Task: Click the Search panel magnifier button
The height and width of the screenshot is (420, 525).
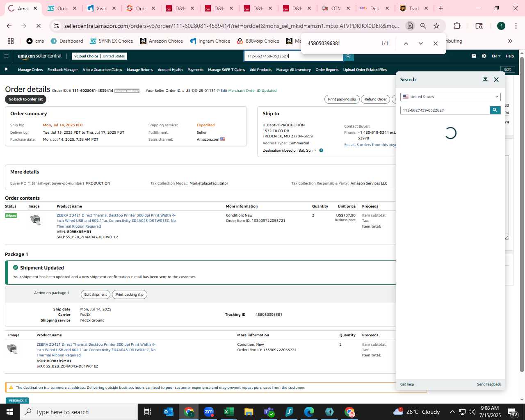Action: (x=495, y=110)
